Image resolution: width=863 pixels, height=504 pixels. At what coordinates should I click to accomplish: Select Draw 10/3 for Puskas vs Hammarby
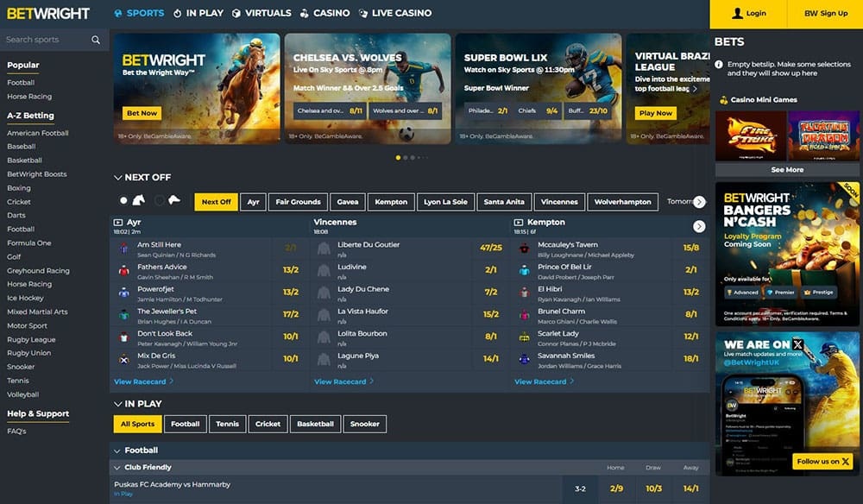[x=653, y=488]
